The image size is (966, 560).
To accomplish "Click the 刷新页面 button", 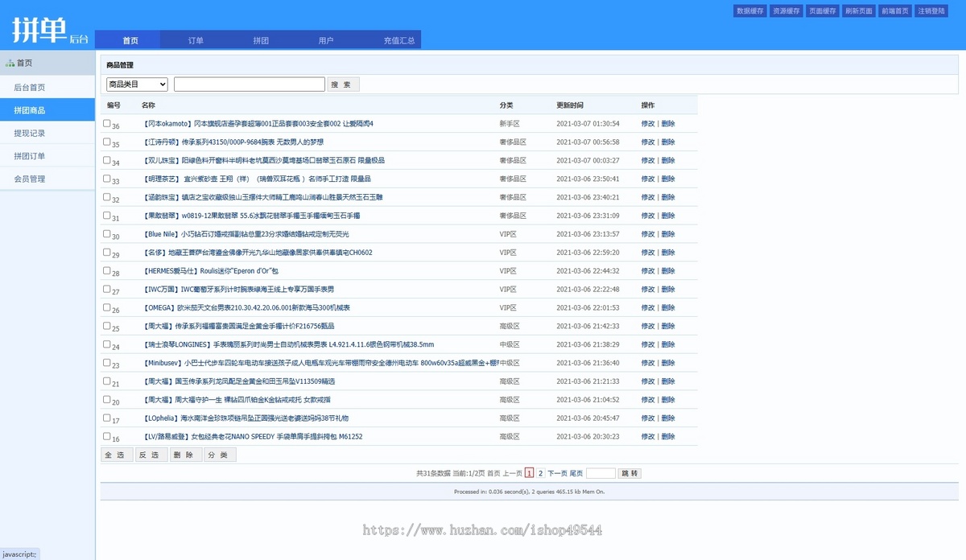I will click(859, 11).
